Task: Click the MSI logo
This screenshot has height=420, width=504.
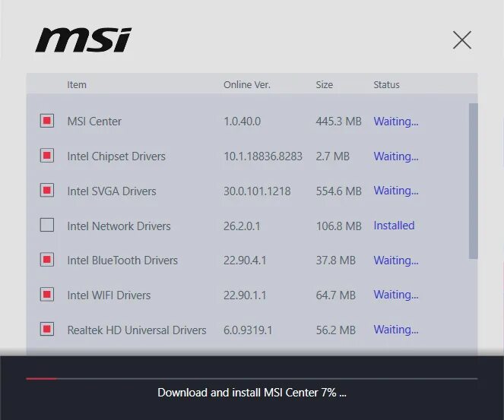Action: 84,40
